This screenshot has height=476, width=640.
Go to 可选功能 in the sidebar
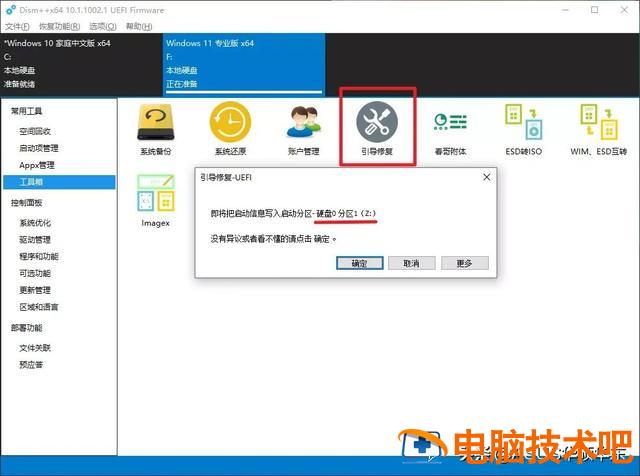35,273
